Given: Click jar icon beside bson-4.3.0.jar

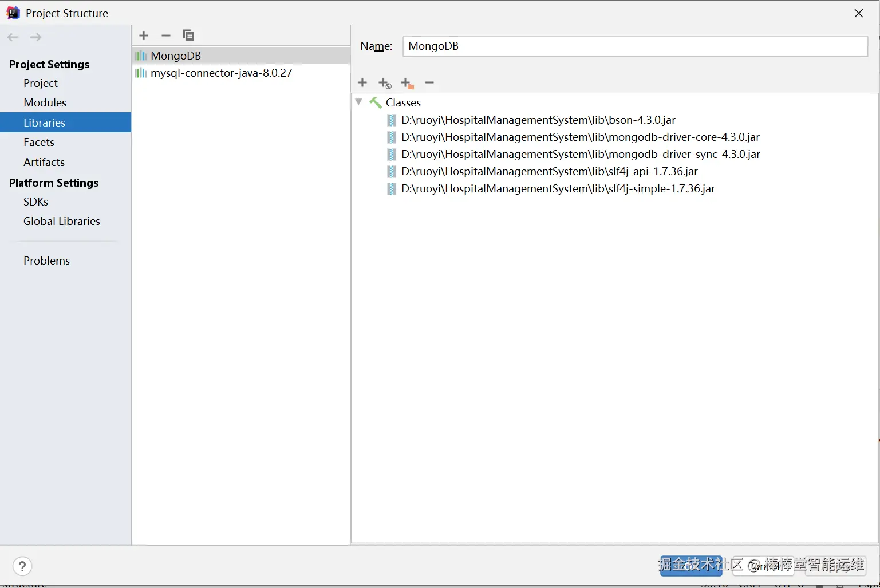Looking at the screenshot, I should click(x=392, y=120).
